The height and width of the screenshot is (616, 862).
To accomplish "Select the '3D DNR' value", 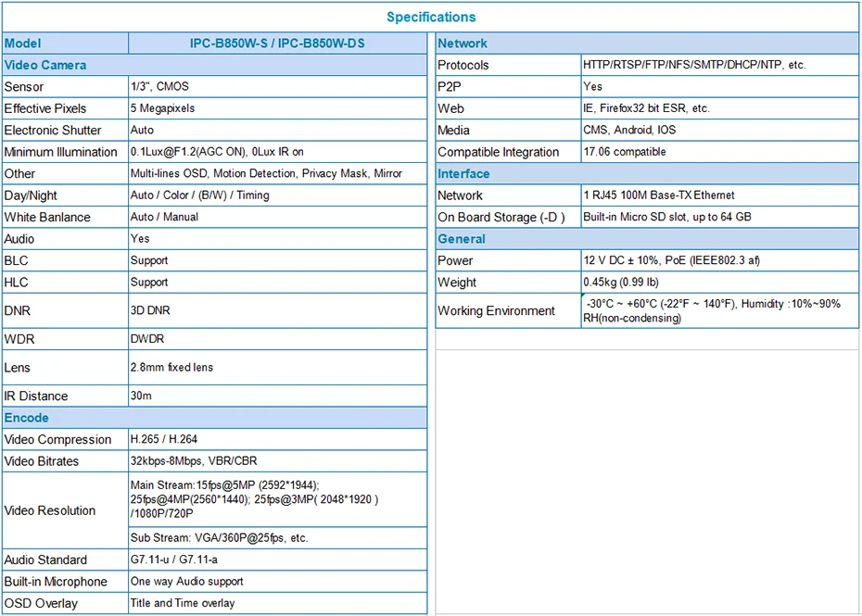I will point(150,310).
